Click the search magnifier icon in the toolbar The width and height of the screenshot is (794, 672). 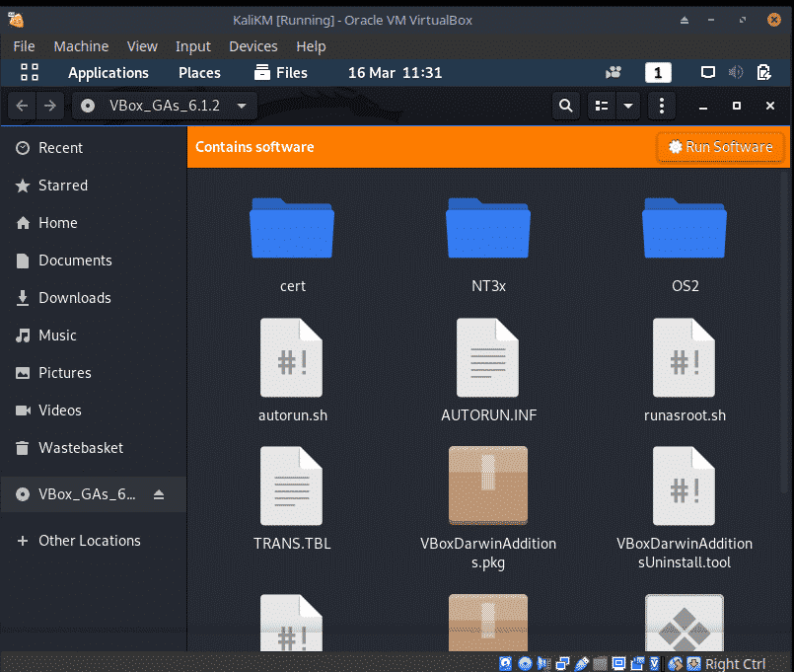(x=565, y=106)
